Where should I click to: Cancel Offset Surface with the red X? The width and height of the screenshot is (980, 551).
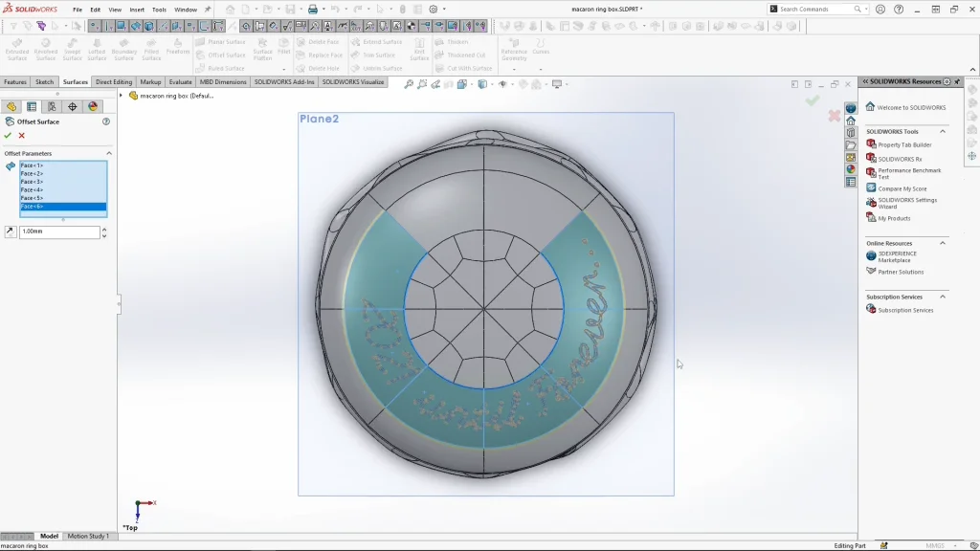pos(21,136)
